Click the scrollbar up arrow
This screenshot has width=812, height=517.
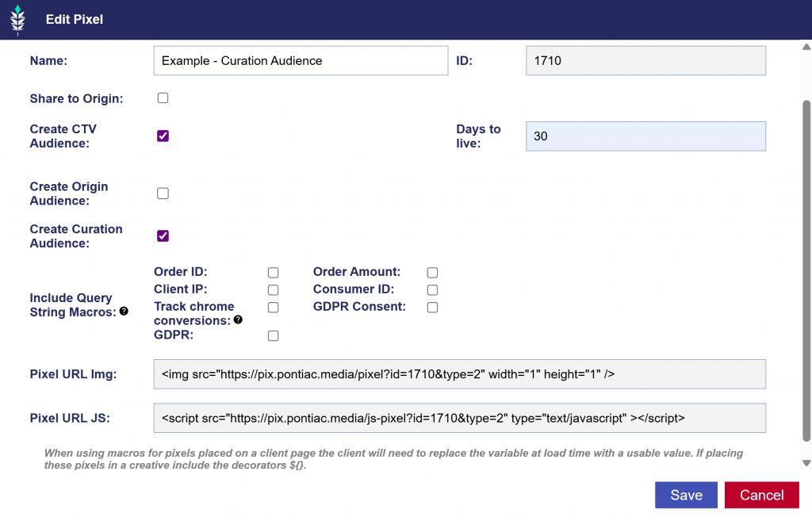pos(806,48)
